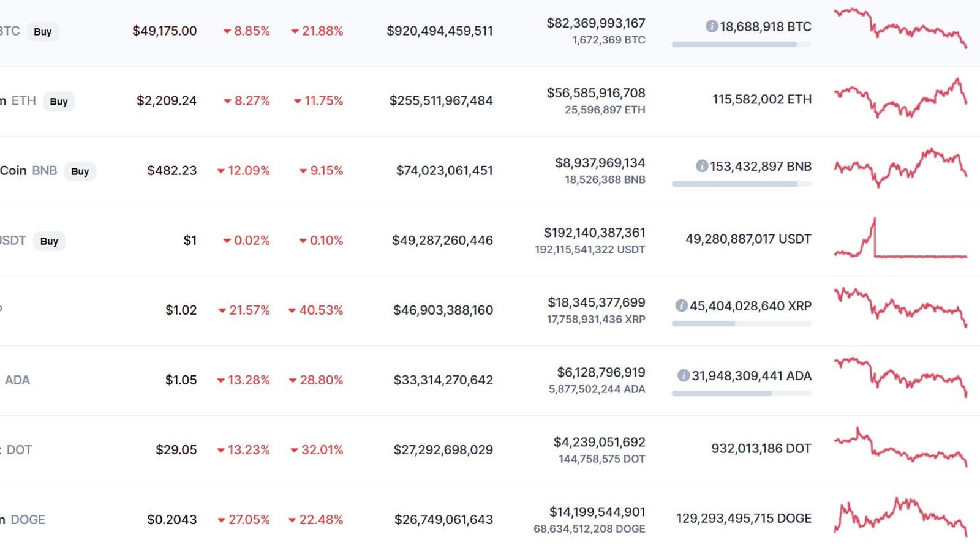The width and height of the screenshot is (980, 551).
Task: View the USDT 7-day sparkline chart
Action: [x=900, y=239]
